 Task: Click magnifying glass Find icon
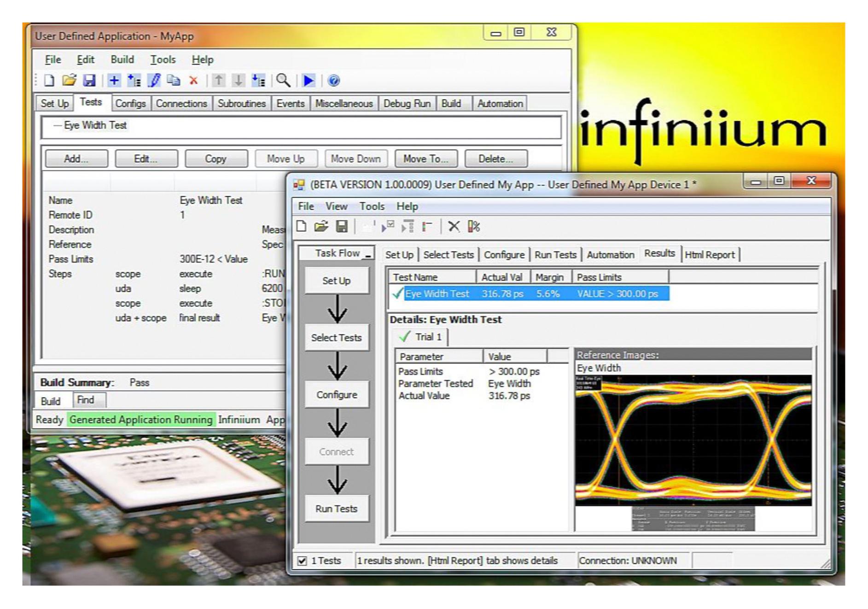point(283,81)
